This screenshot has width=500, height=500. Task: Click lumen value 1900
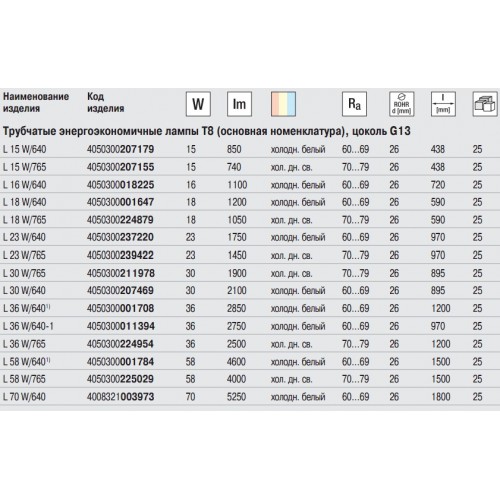click(237, 273)
